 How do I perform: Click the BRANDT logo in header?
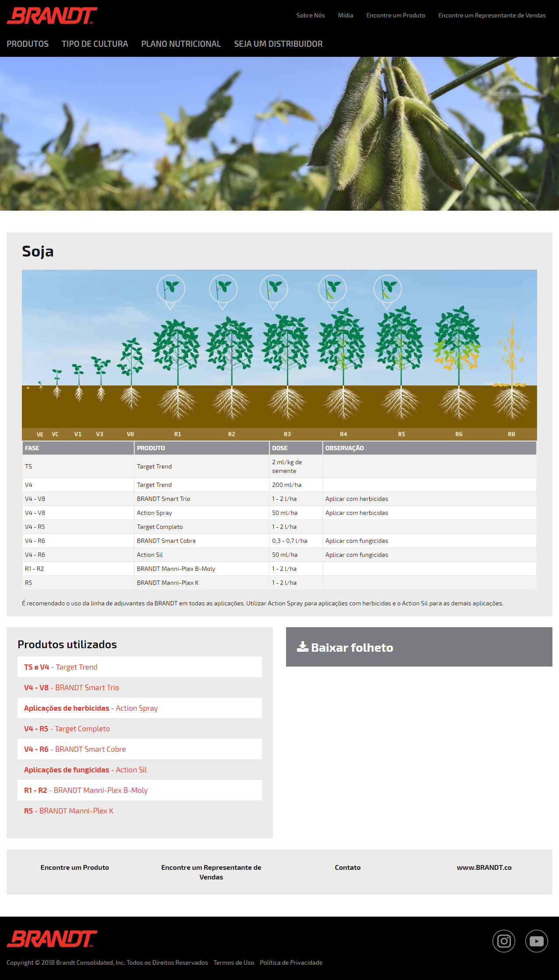coord(52,16)
